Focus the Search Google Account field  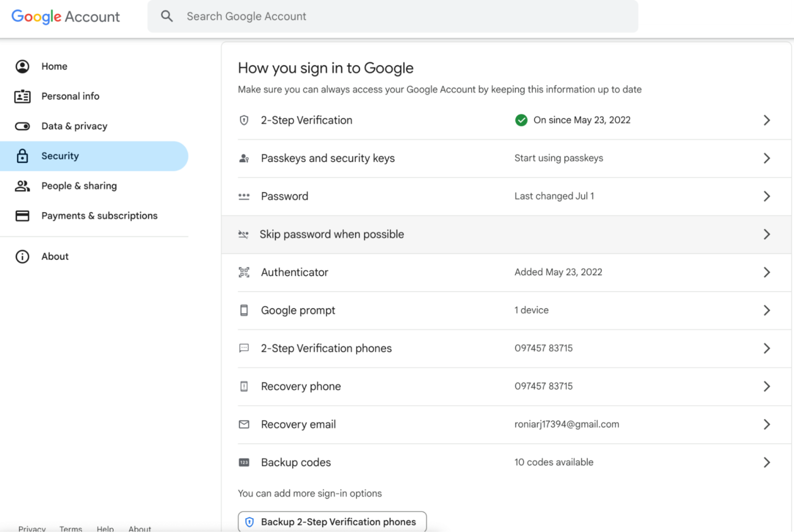[393, 16]
